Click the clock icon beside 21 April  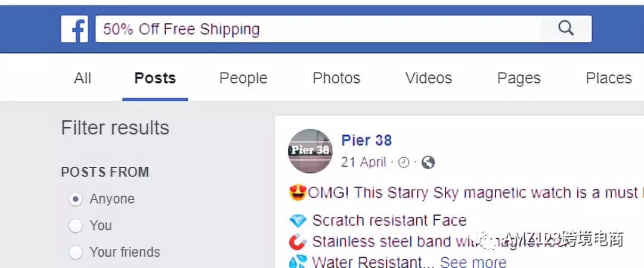(404, 163)
